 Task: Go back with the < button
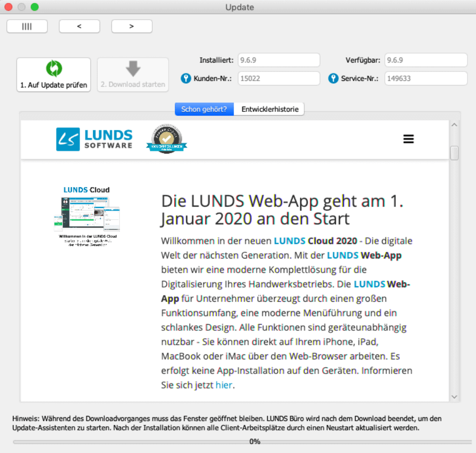pos(79,26)
